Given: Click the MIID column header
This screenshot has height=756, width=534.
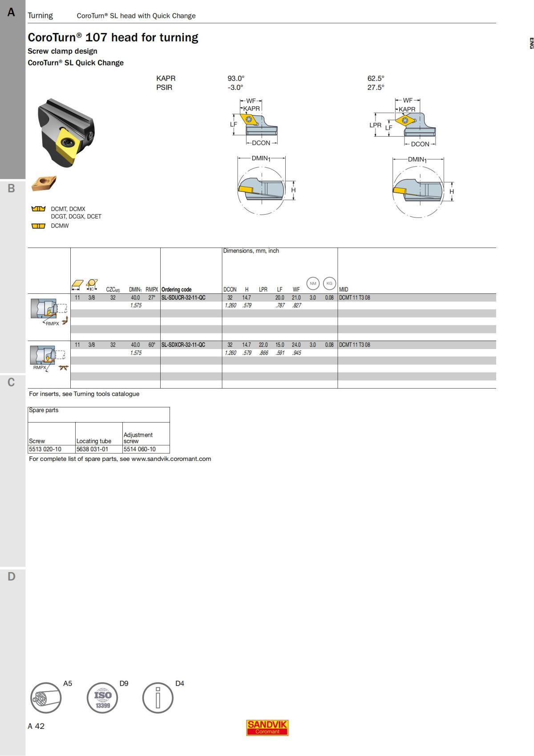Looking at the screenshot, I should pyautogui.click(x=344, y=289).
